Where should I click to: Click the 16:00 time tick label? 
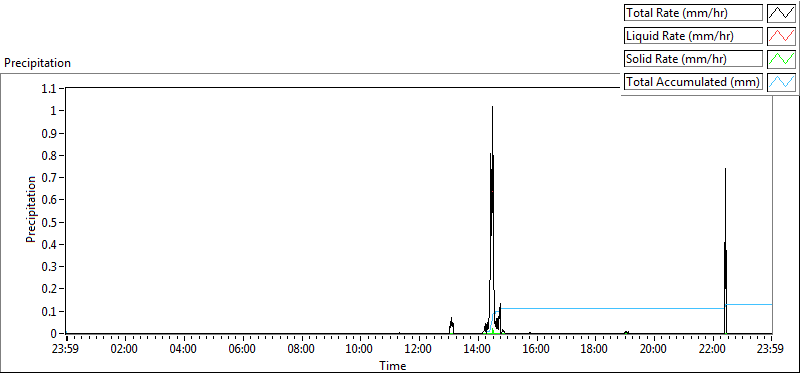(536, 350)
